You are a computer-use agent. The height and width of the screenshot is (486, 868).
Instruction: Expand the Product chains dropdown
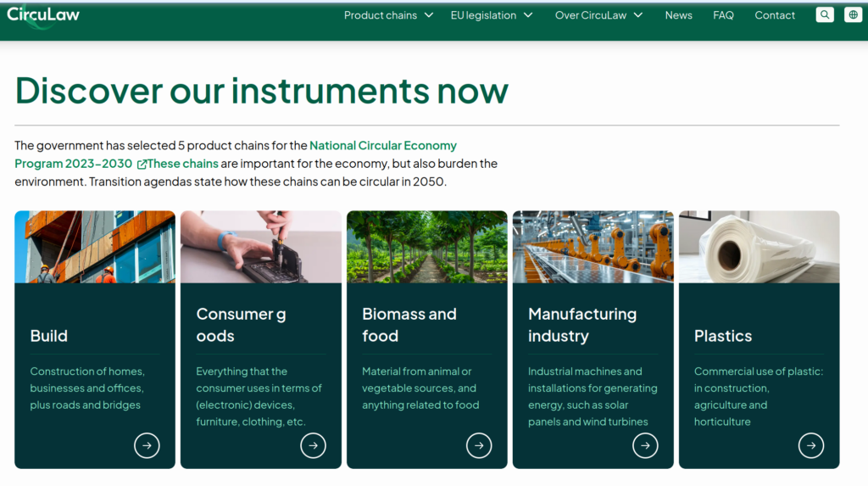[x=388, y=15]
